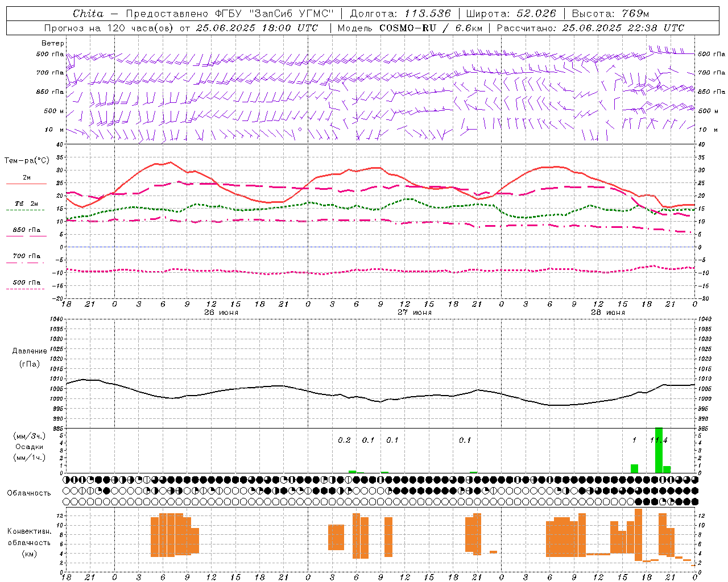Click the "(мм/1ч.)" precipitation unit label
Image resolution: width=728 pixels, height=582 pixels.
pyautogui.click(x=30, y=458)
